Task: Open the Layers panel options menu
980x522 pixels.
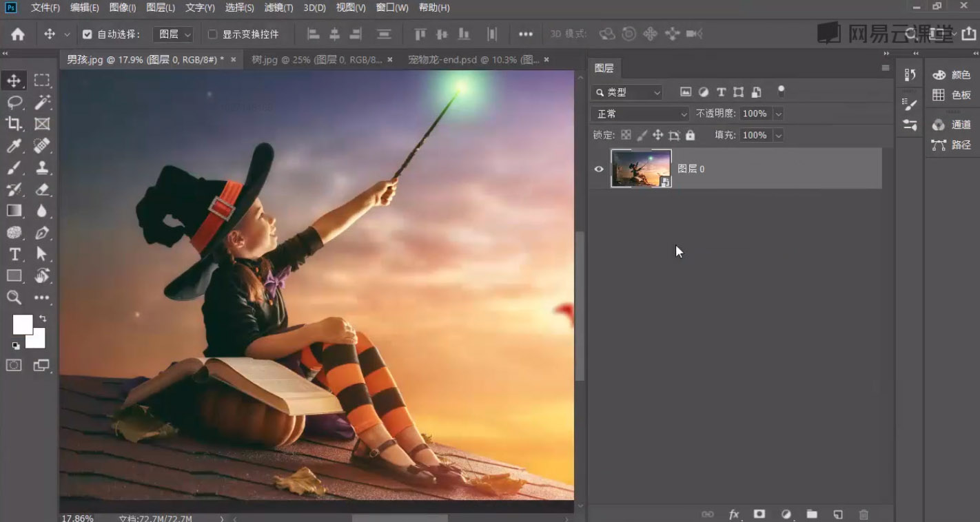Action: (x=886, y=67)
